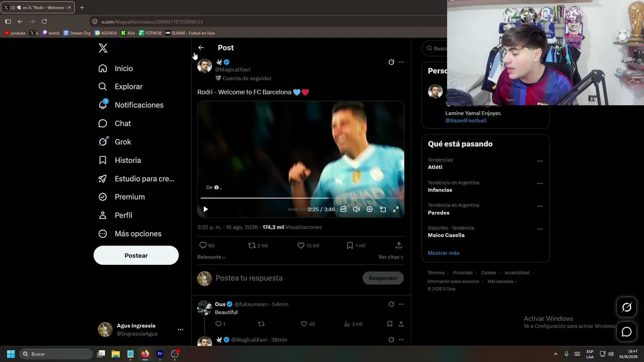Click the floating Grok button
The image size is (644, 362).
tap(626, 307)
